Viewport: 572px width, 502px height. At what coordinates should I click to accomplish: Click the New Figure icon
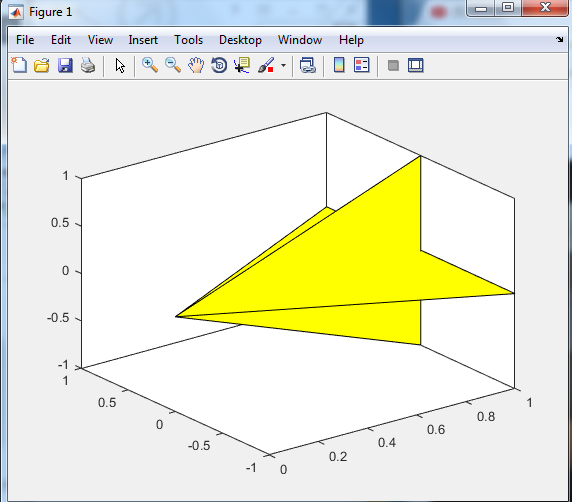[x=19, y=66]
